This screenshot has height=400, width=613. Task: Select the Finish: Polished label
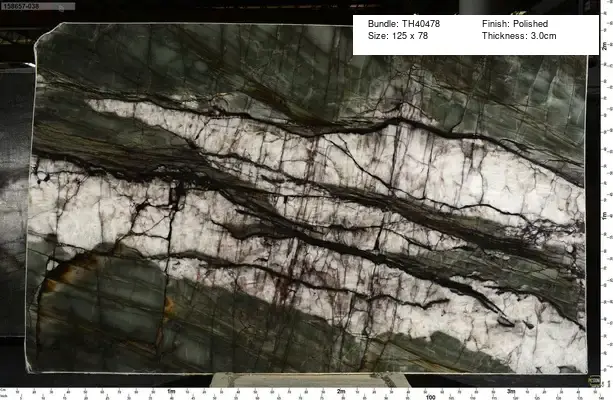[515, 22]
